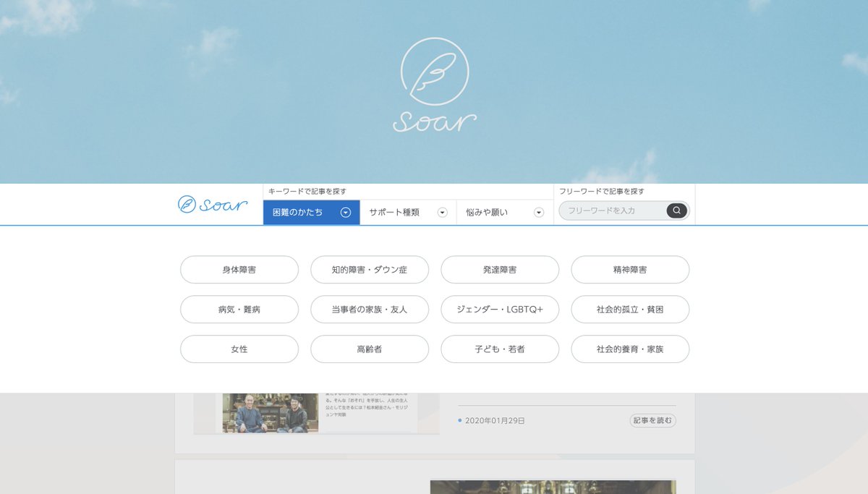Screen dimensions: 868x494
Task: Choose the 身体障害 category
Action: coord(239,270)
